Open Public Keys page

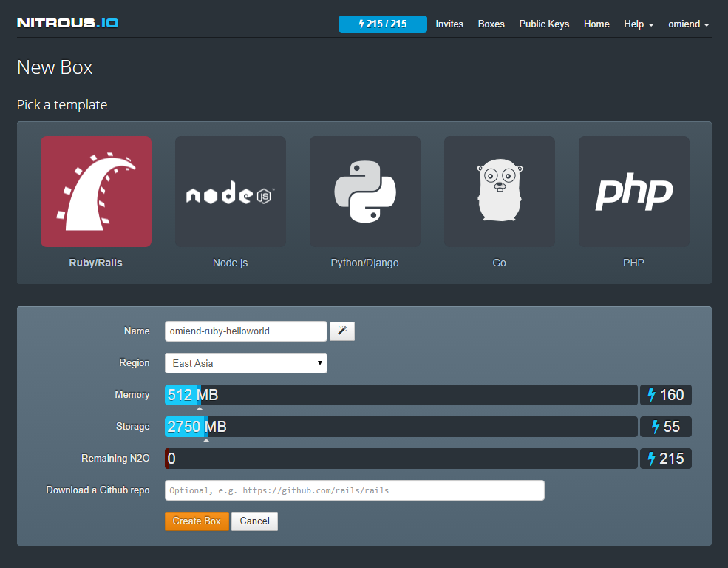(544, 24)
